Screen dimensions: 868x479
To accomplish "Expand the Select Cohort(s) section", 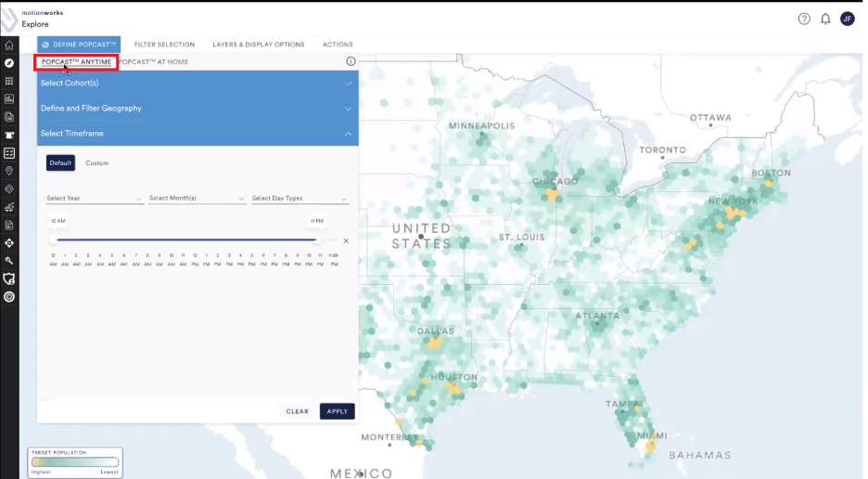I will (198, 84).
